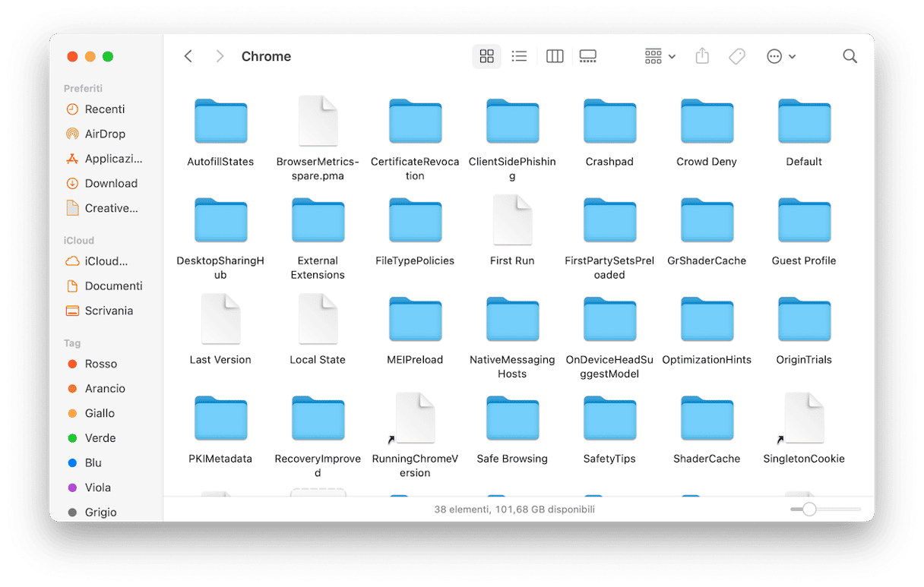Switch to gallery view
This screenshot has width=924, height=587.
coord(587,56)
